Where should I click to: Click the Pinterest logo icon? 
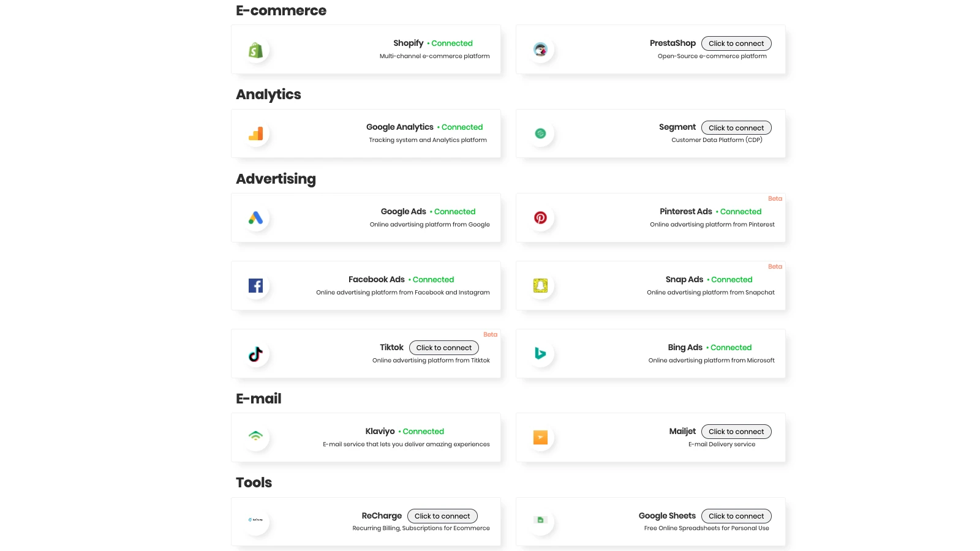(x=540, y=218)
